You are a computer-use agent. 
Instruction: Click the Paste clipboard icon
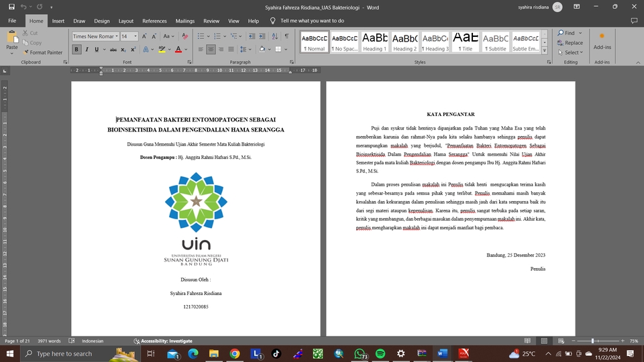pos(12,38)
